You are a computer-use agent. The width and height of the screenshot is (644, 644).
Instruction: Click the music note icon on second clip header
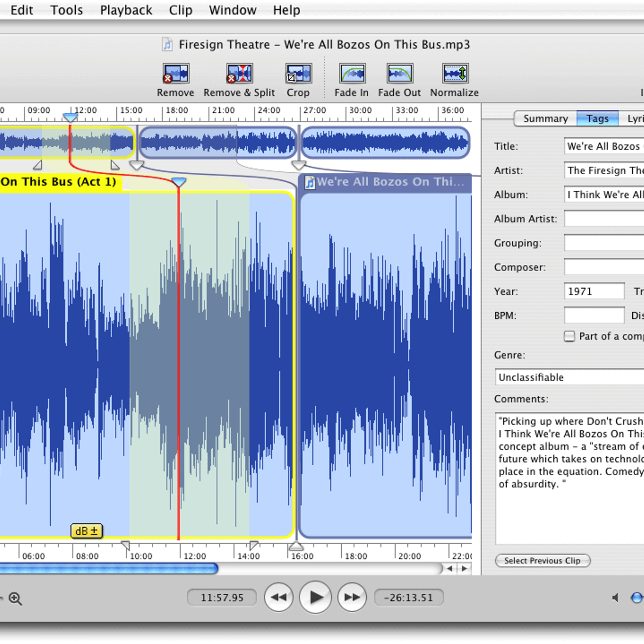click(310, 182)
